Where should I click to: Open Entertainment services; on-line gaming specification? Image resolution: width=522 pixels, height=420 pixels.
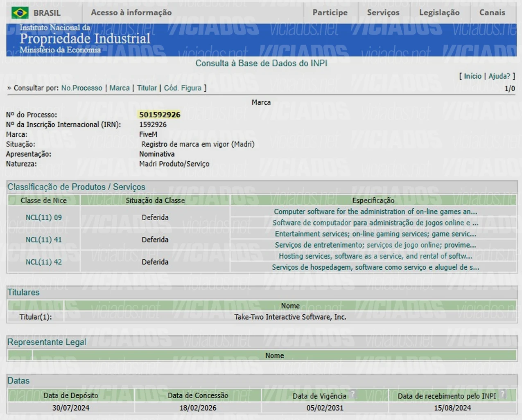[x=375, y=234]
